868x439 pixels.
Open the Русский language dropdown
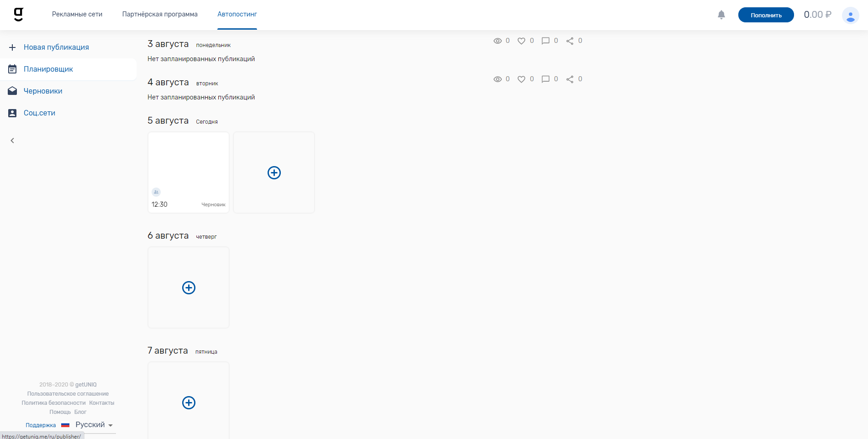[x=94, y=425]
